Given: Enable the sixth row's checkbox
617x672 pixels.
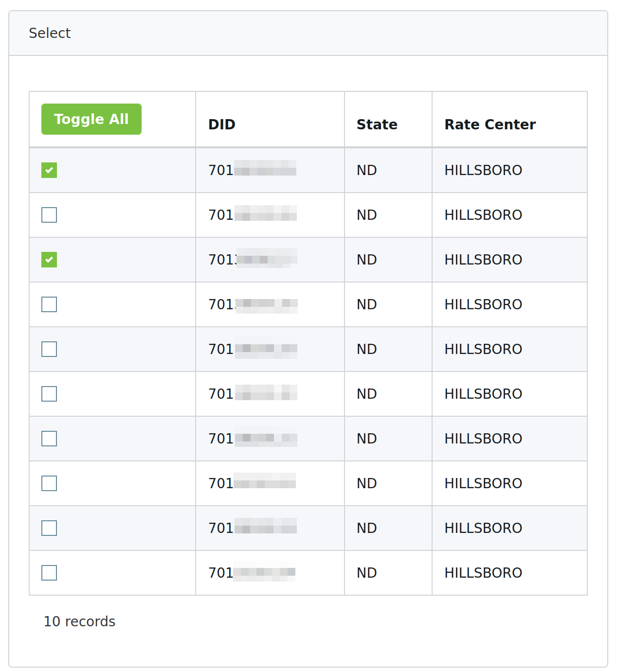Looking at the screenshot, I should click(49, 394).
